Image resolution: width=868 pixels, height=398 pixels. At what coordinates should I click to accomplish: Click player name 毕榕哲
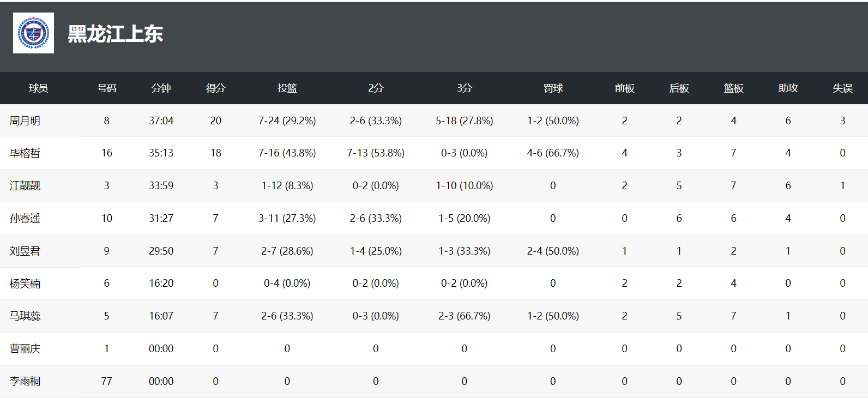coord(25,153)
